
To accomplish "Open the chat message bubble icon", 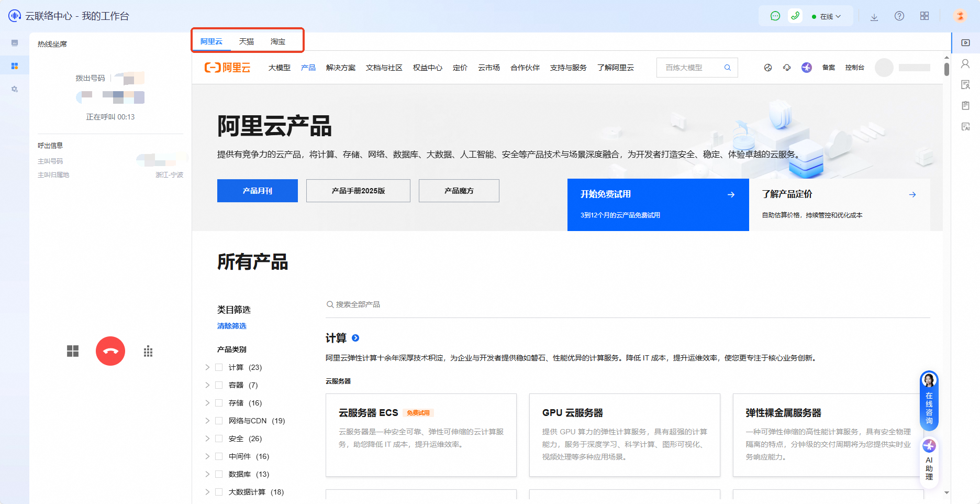I will click(x=775, y=16).
